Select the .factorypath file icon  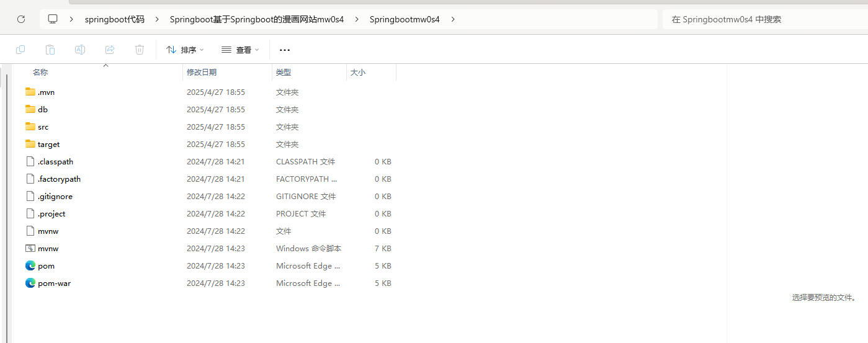30,179
